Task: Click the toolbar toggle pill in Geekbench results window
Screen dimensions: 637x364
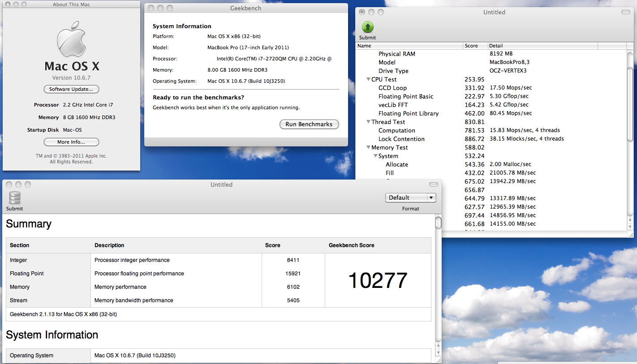Action: (x=433, y=184)
